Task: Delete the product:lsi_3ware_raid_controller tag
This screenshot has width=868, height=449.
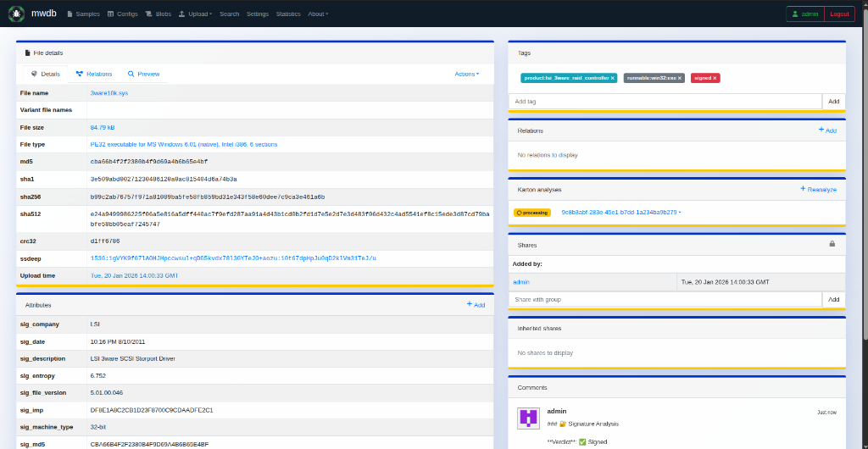Action: coord(612,78)
